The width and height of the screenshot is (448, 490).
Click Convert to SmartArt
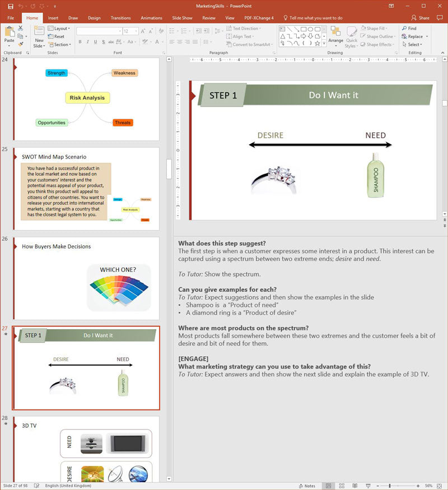click(x=249, y=44)
